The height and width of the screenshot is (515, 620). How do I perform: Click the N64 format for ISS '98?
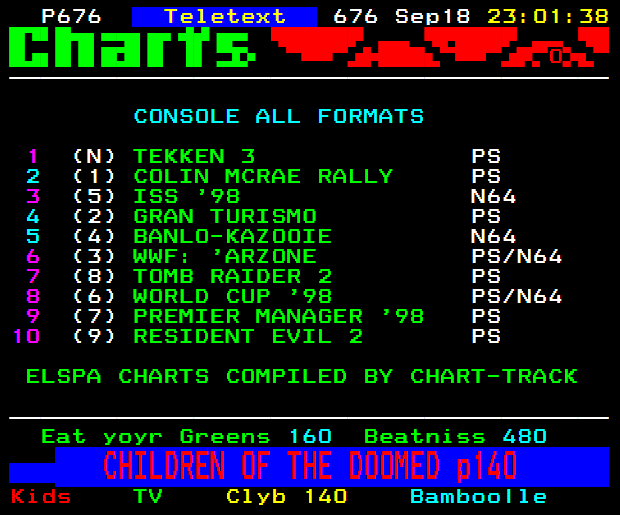click(493, 196)
